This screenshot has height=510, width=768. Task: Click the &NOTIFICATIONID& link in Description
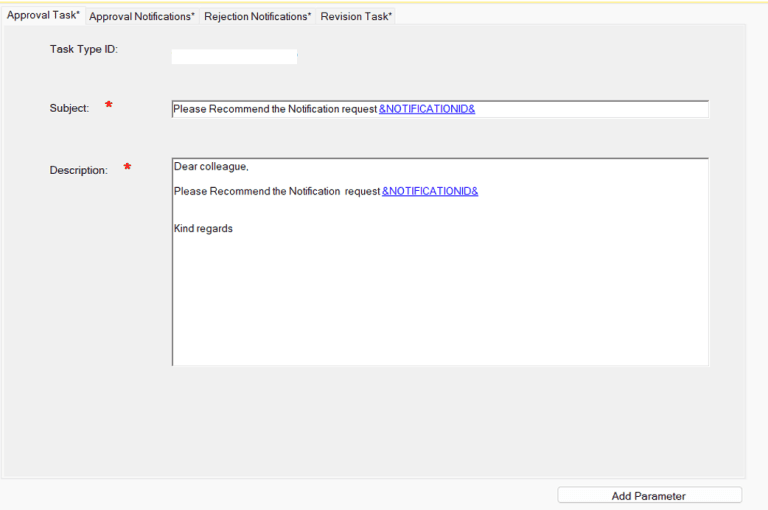click(430, 191)
